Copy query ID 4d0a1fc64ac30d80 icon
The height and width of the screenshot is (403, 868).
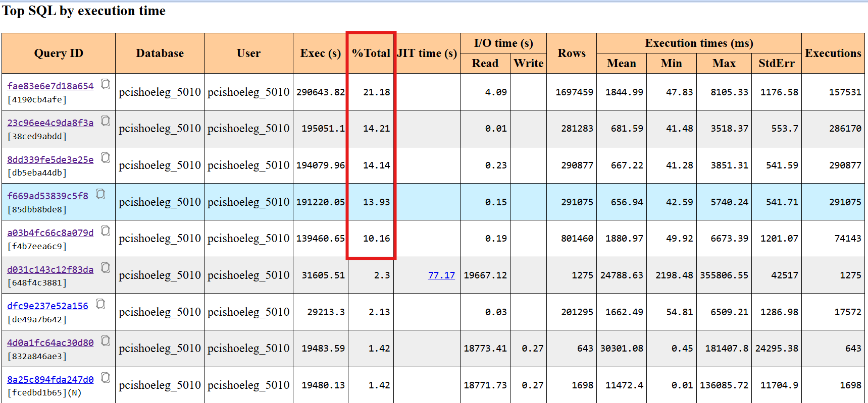tap(106, 340)
